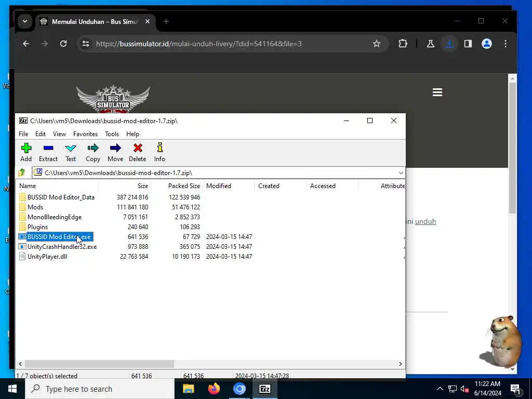Sort by Packed Size column header
Viewport: 532px width, 399px height.
(x=177, y=186)
